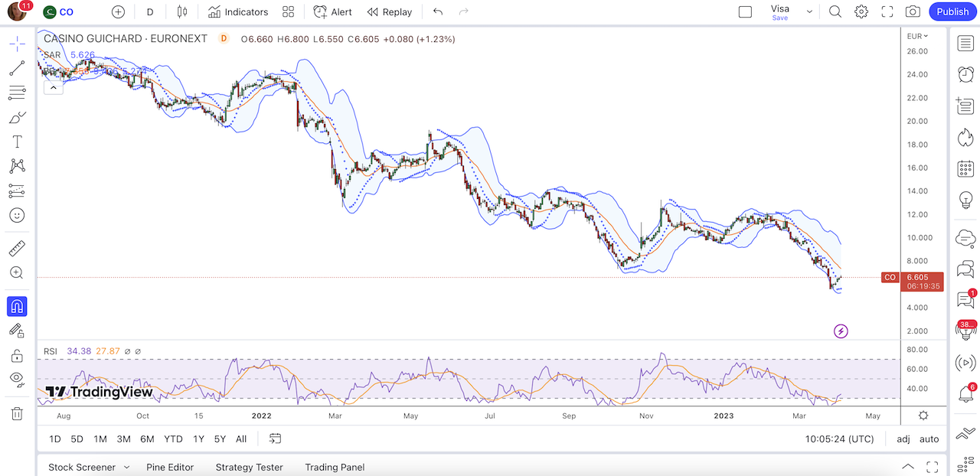Open the candlestick chart type selector
Screen dimensions: 980x476
click(181, 11)
